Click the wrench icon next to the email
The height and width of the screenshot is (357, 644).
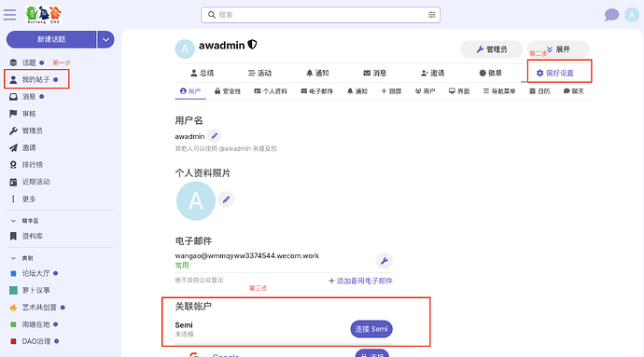[x=384, y=261]
